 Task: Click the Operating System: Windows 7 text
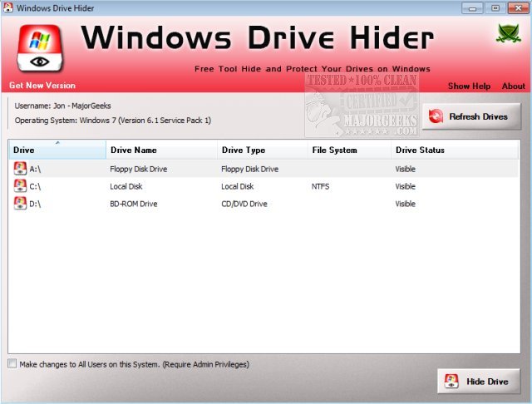(x=113, y=121)
